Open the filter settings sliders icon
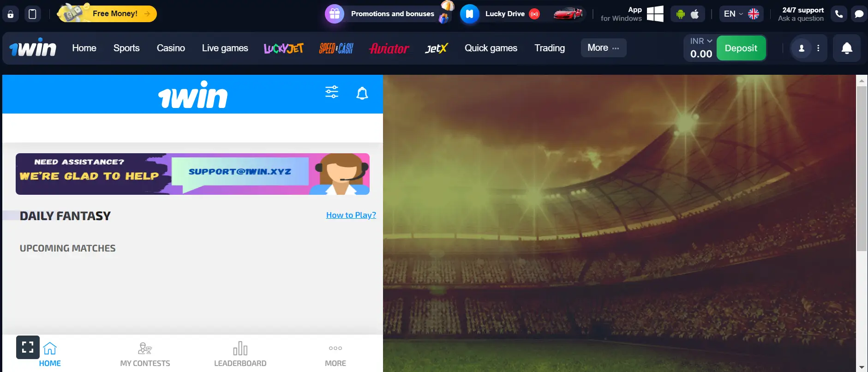Viewport: 868px width, 372px height. click(x=332, y=92)
